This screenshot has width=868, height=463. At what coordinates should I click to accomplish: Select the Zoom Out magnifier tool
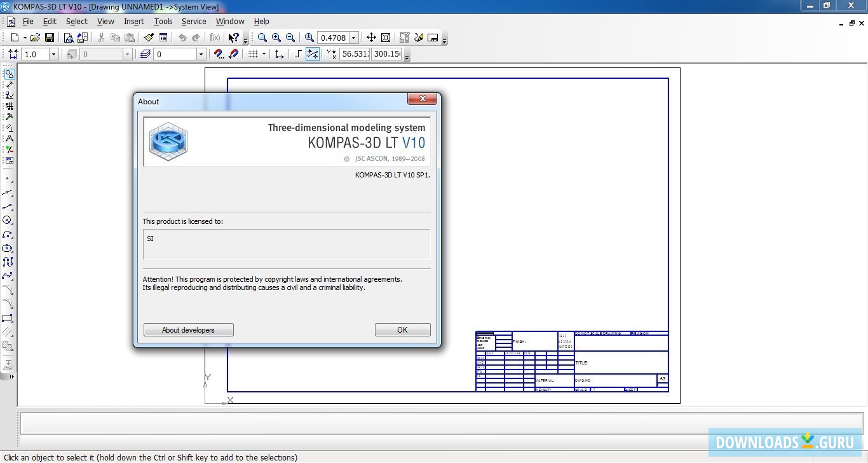[290, 38]
